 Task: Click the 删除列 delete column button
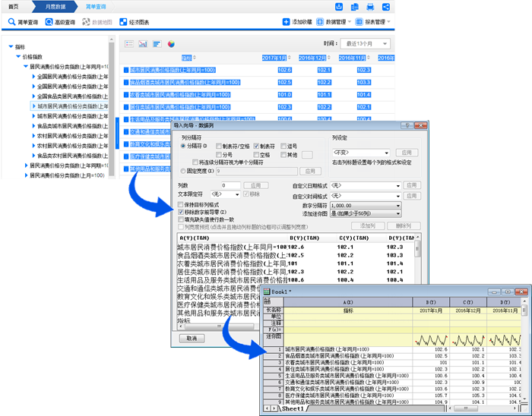(404, 225)
